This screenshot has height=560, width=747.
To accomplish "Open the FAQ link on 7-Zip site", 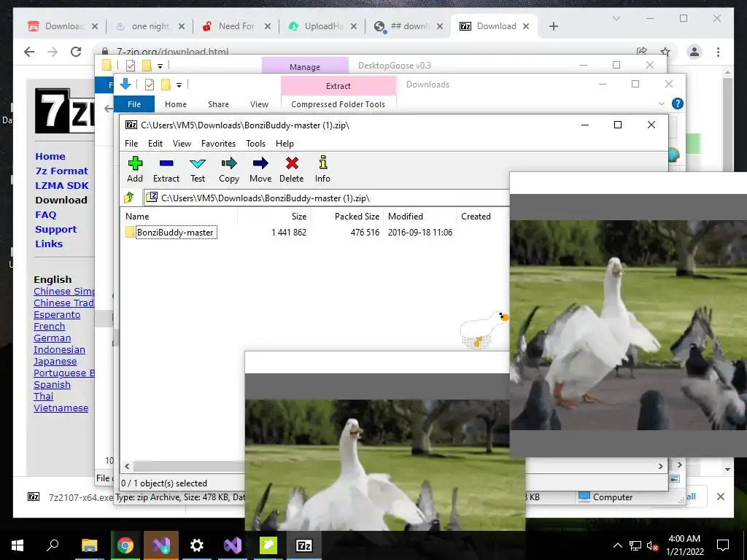I will [x=46, y=215].
